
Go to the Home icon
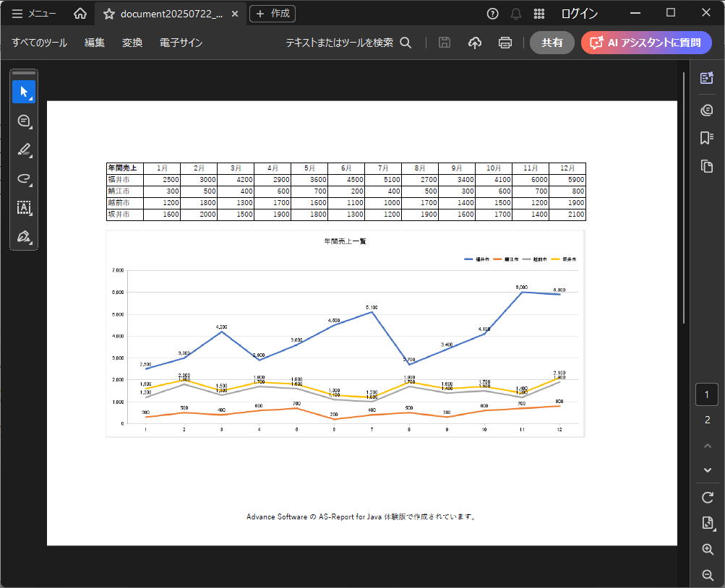pyautogui.click(x=80, y=14)
